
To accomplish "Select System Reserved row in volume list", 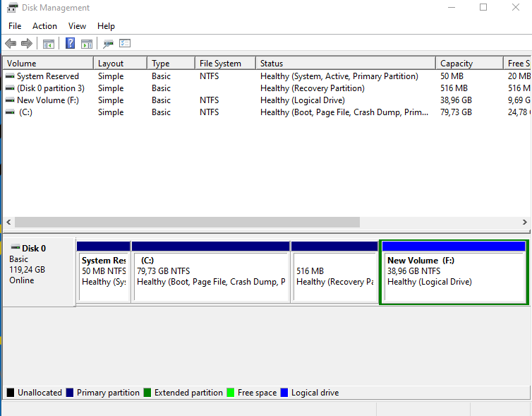I will click(x=47, y=76).
